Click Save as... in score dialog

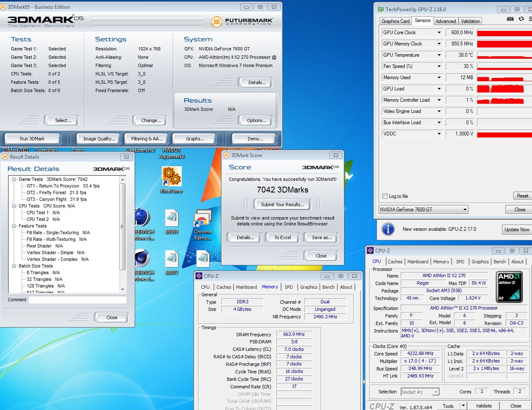(321, 237)
